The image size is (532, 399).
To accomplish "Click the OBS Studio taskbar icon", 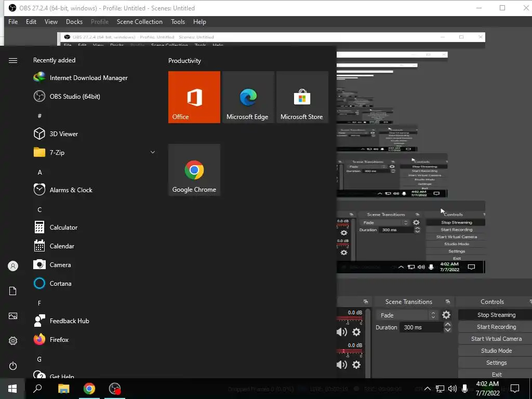I will pos(115,389).
